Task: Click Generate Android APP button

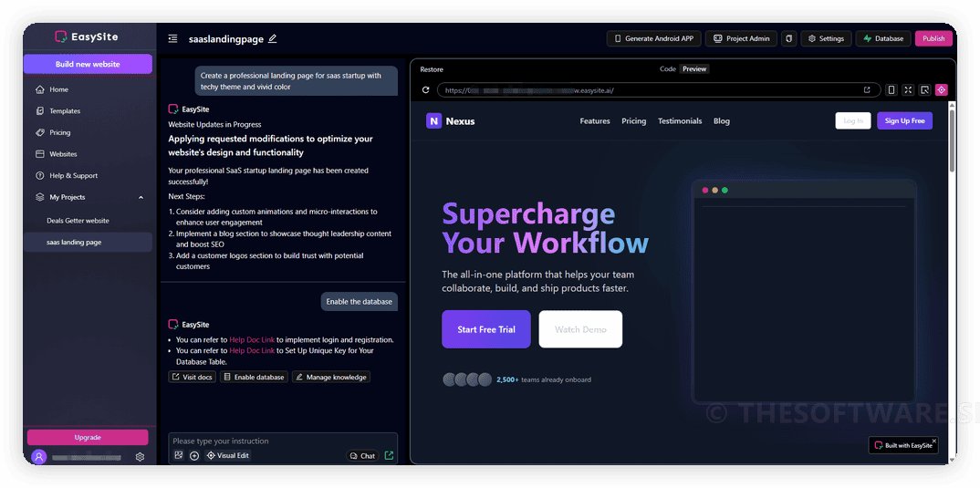Action: click(653, 38)
